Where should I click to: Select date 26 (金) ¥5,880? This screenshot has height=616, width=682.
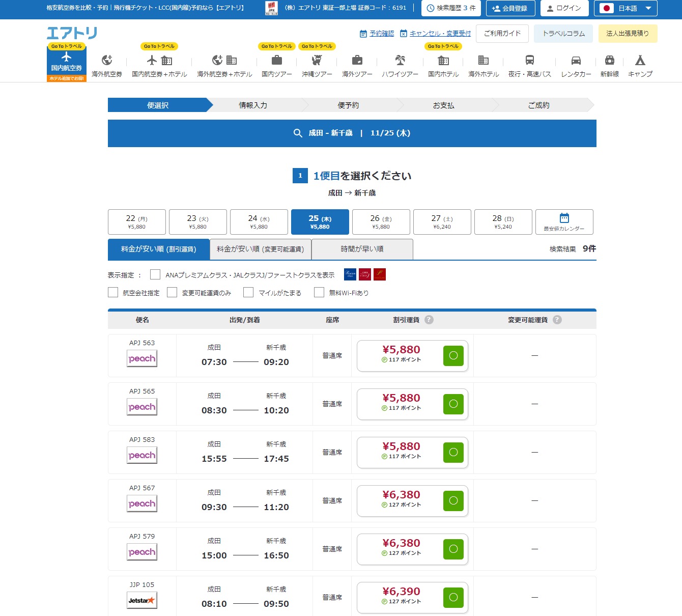coord(381,221)
